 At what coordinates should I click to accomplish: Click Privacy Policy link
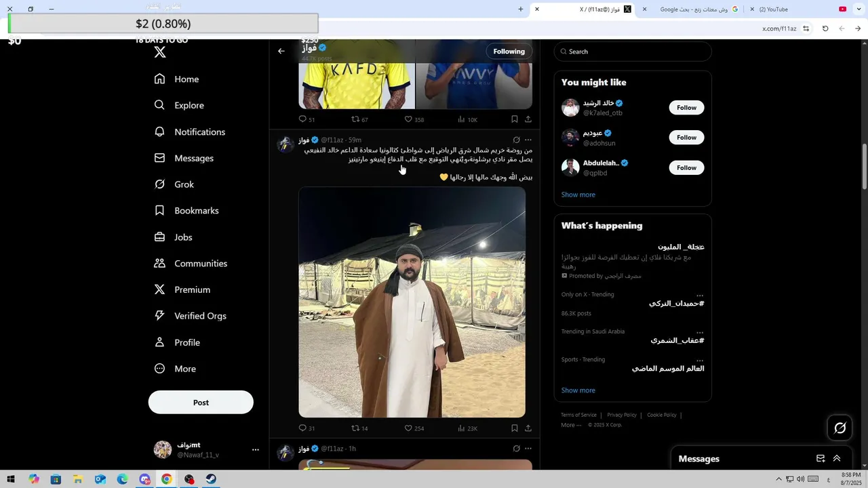tap(622, 415)
